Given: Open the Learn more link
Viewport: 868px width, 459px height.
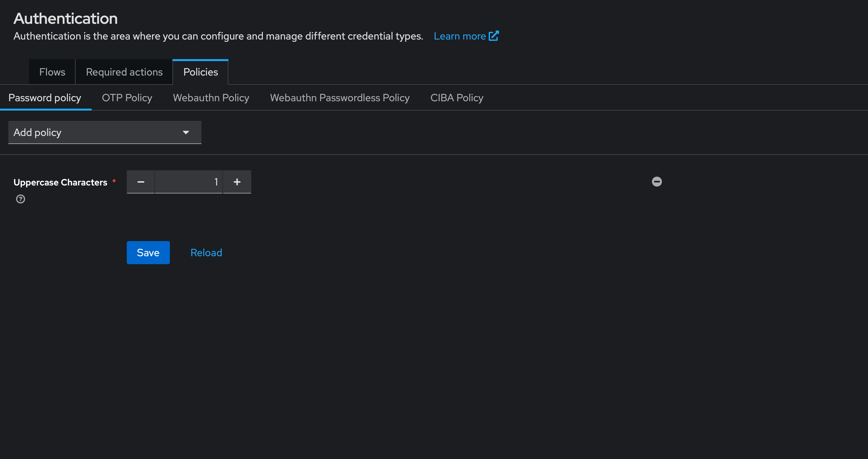Looking at the screenshot, I should pyautogui.click(x=466, y=36).
